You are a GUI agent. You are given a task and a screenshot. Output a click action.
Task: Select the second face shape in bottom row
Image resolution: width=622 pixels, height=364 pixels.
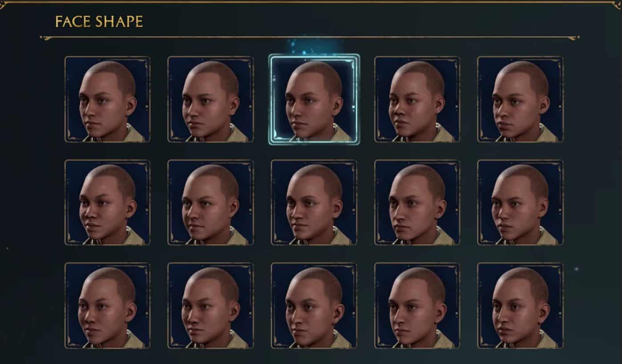point(210,305)
